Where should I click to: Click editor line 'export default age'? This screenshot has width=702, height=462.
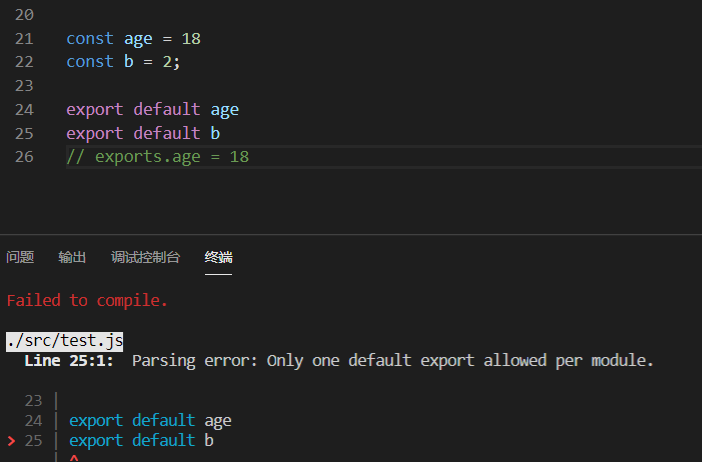[x=153, y=110]
